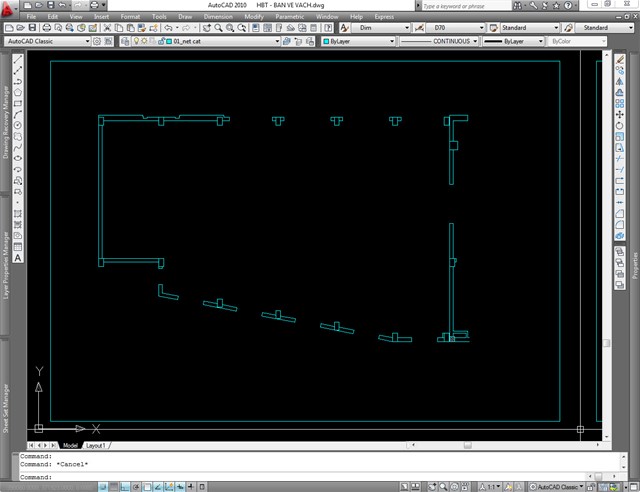Toggle Polar Tracking in status bar
Screen dimensions: 640x492
[x=136, y=487]
